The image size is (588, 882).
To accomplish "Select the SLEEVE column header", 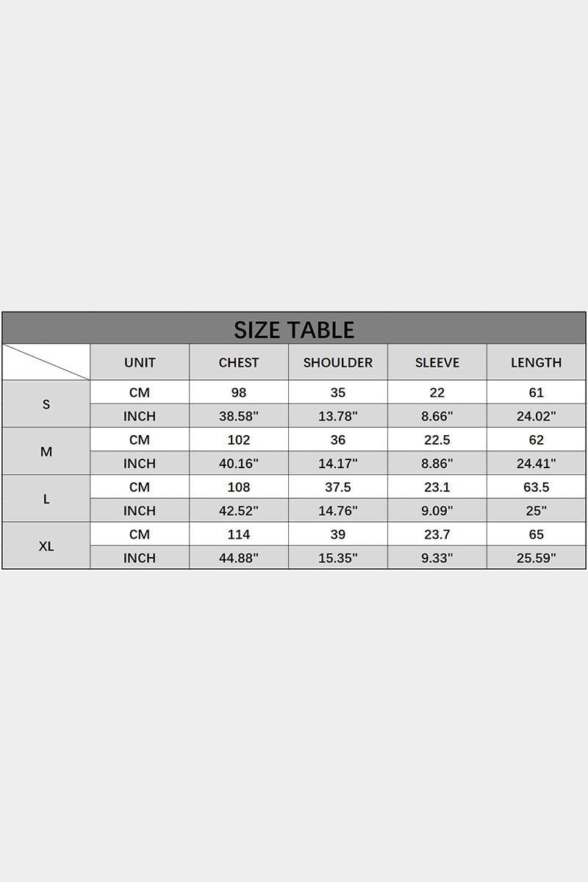I will [437, 362].
